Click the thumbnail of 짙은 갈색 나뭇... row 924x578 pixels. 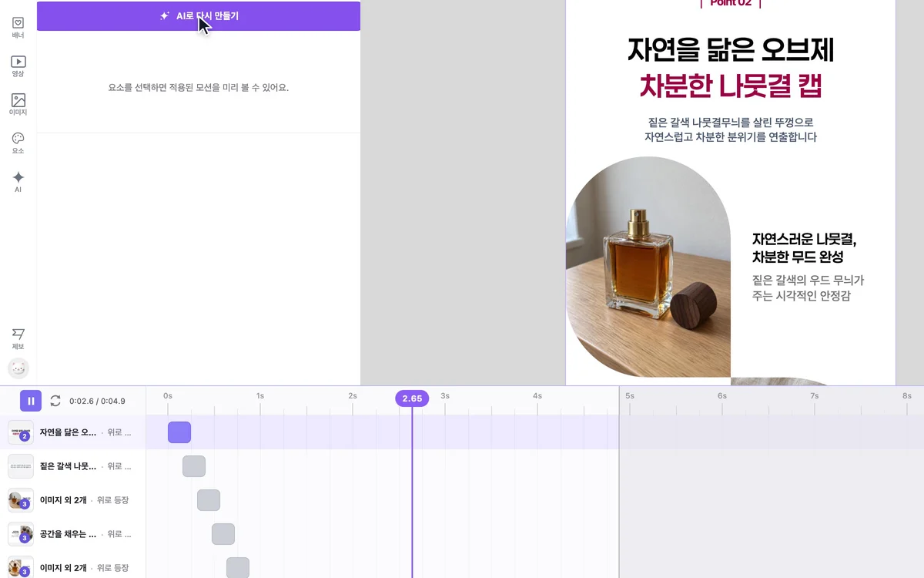coord(21,466)
